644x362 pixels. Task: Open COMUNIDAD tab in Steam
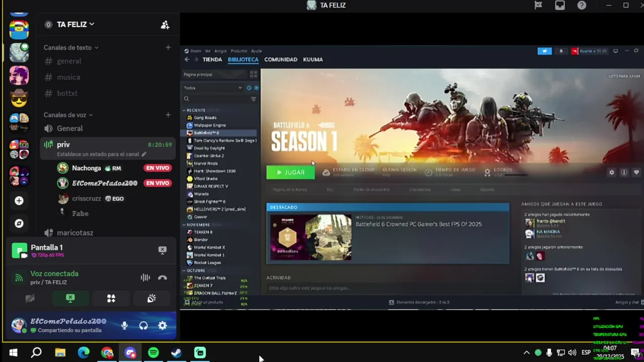pos(281,59)
